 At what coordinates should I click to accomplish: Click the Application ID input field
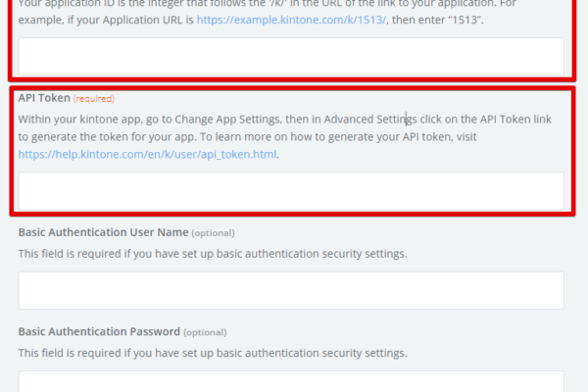click(291, 57)
